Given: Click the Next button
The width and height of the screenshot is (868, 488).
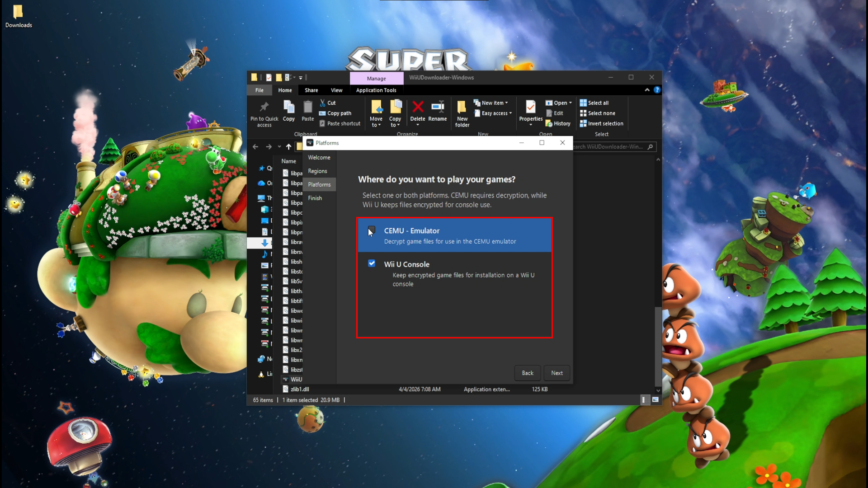Looking at the screenshot, I should pyautogui.click(x=557, y=373).
